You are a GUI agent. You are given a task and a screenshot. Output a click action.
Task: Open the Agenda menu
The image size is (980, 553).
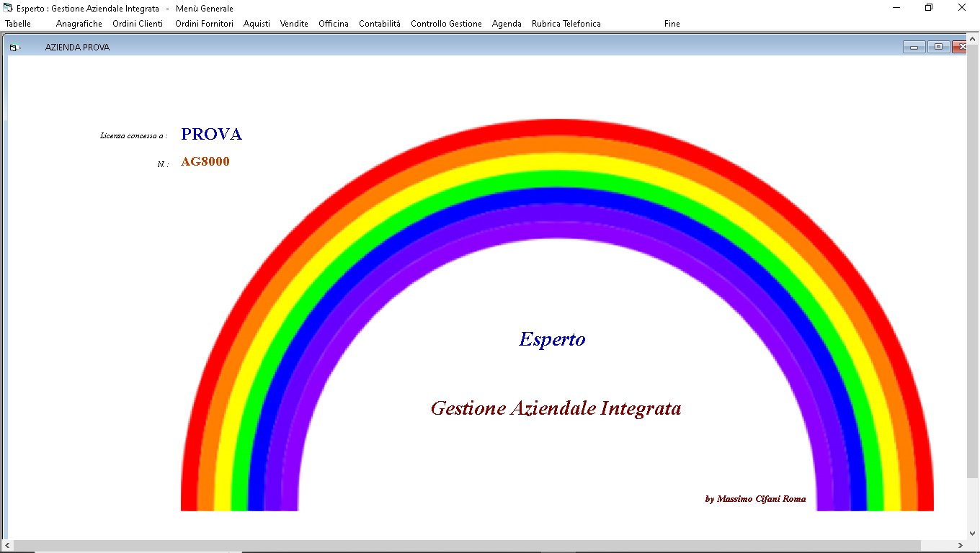coord(507,24)
